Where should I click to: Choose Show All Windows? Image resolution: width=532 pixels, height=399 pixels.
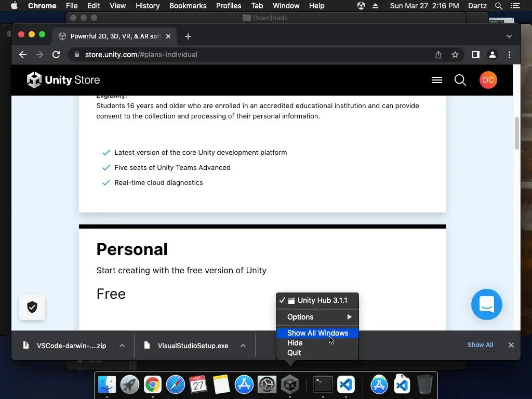coord(317,333)
